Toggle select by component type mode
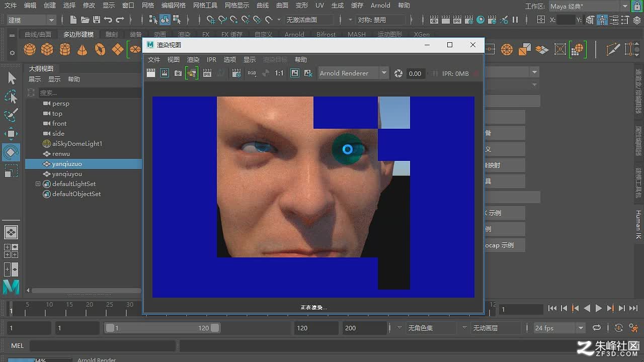 [x=177, y=20]
